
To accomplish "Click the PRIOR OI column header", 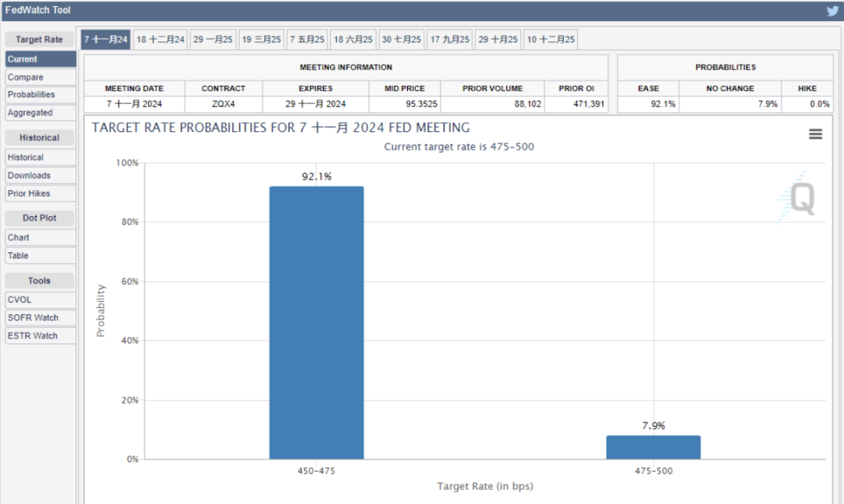I will (x=576, y=88).
